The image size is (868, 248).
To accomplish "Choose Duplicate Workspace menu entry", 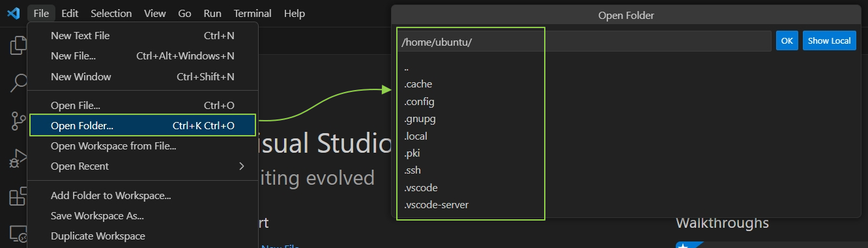I will (x=143, y=236).
